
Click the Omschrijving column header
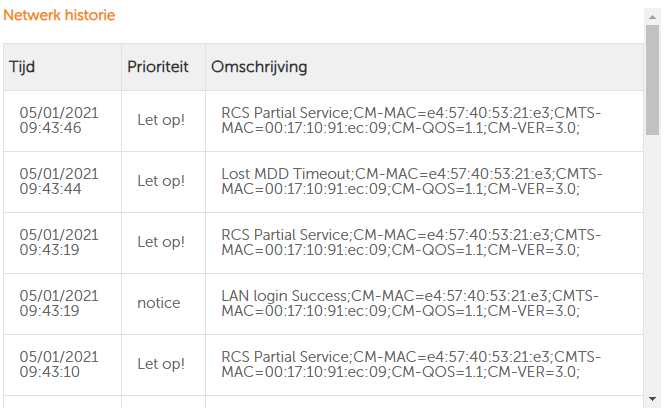259,67
